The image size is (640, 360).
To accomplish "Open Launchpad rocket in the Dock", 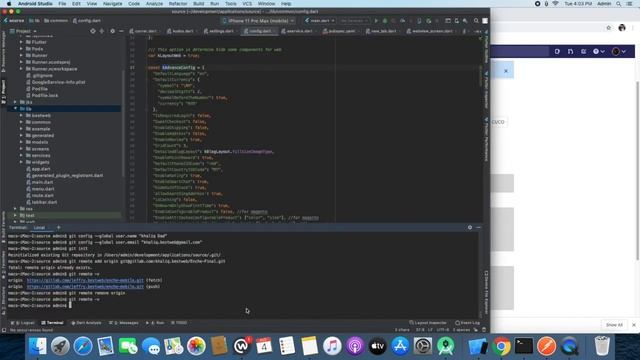I will point(60,346).
